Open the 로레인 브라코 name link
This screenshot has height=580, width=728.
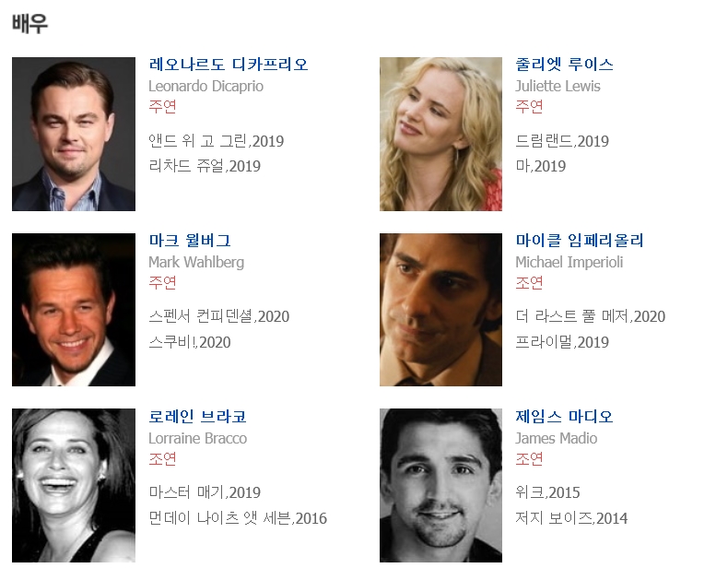[x=197, y=417]
